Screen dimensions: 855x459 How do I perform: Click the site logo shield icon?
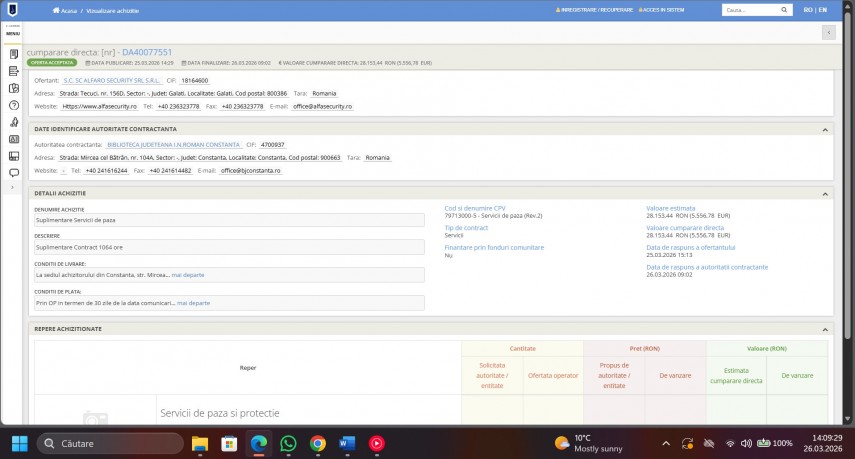12,9
